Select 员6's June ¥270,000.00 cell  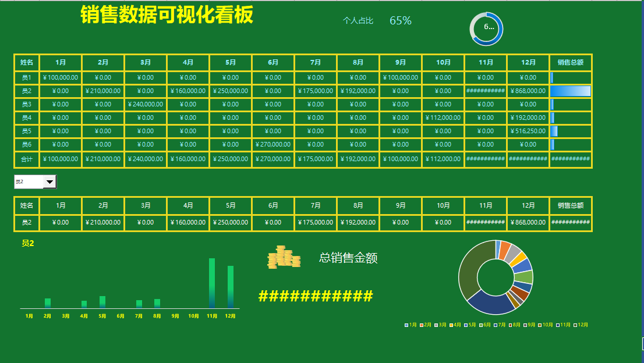point(273,144)
